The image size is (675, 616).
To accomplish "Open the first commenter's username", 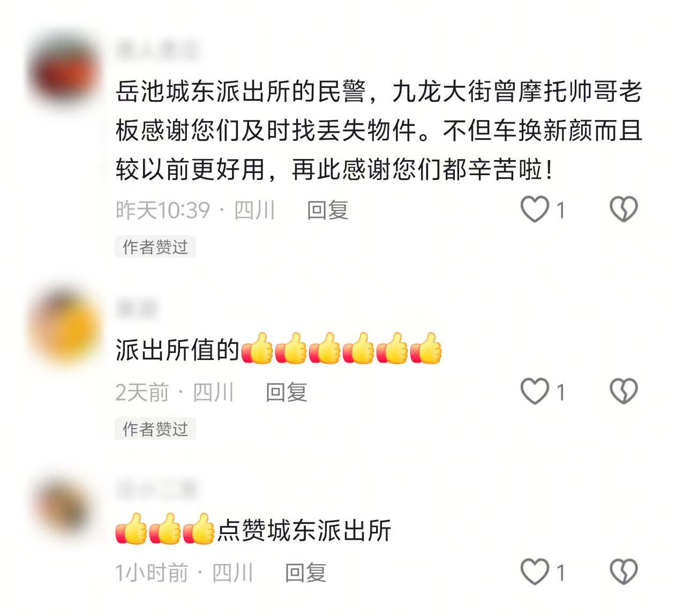I will coord(157,50).
